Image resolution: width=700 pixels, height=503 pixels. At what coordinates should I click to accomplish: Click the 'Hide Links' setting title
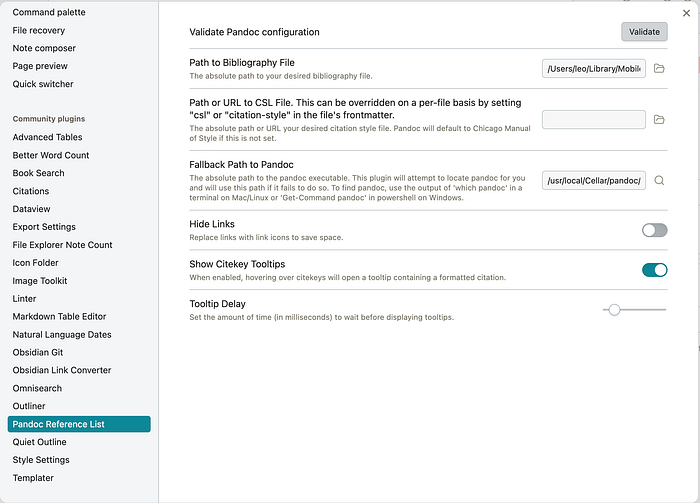212,224
